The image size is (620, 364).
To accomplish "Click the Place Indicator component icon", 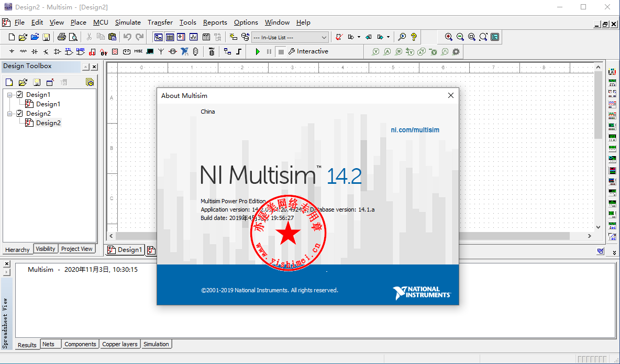I will tap(115, 51).
